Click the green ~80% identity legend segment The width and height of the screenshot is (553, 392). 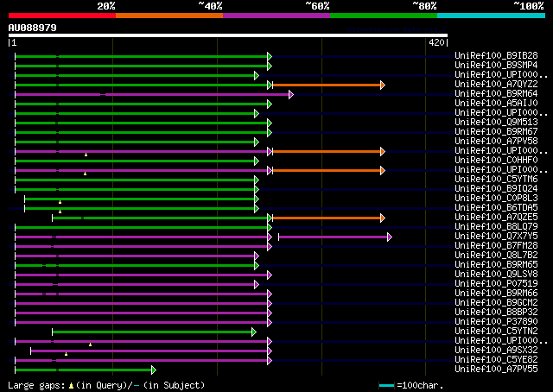coord(384,16)
